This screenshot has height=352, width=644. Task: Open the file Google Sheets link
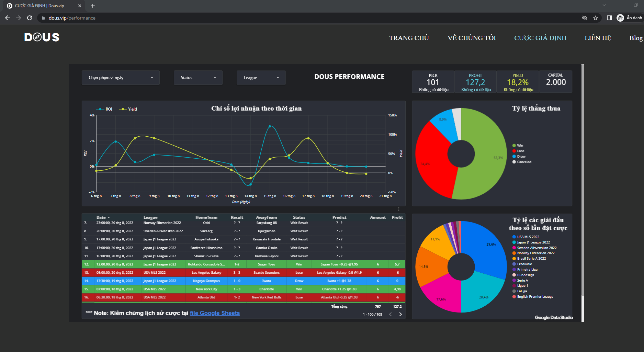(215, 313)
